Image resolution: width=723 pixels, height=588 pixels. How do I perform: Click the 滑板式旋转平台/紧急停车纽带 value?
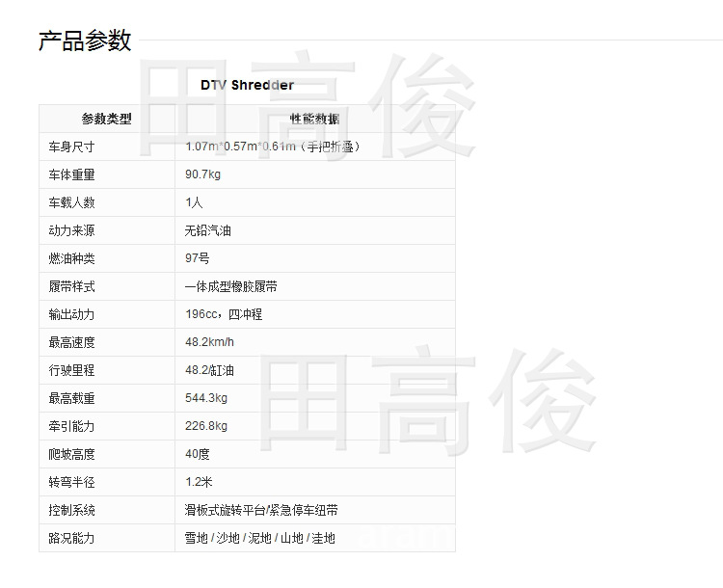click(x=261, y=510)
